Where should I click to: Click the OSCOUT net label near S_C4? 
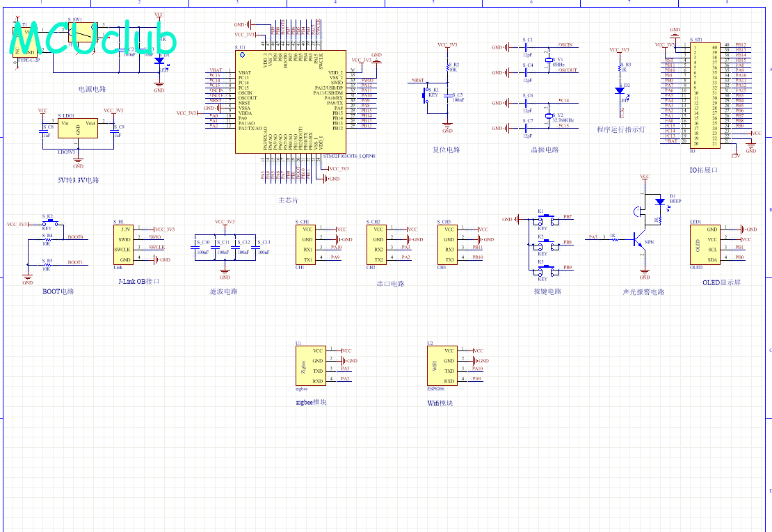[568, 70]
